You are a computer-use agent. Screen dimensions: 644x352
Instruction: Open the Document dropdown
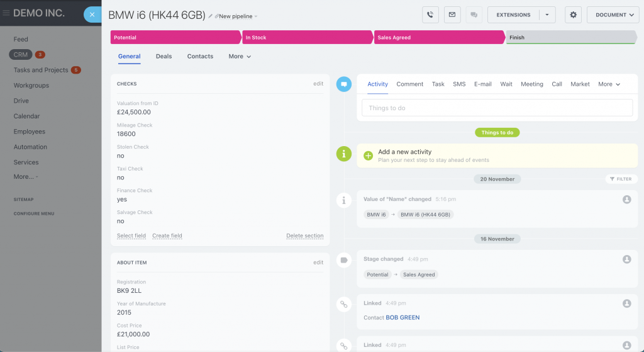coord(613,15)
